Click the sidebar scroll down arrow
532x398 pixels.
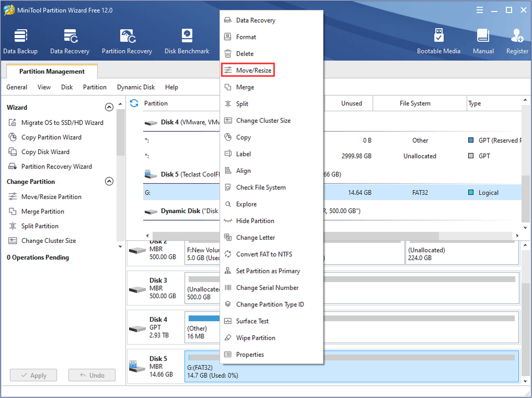[121, 246]
